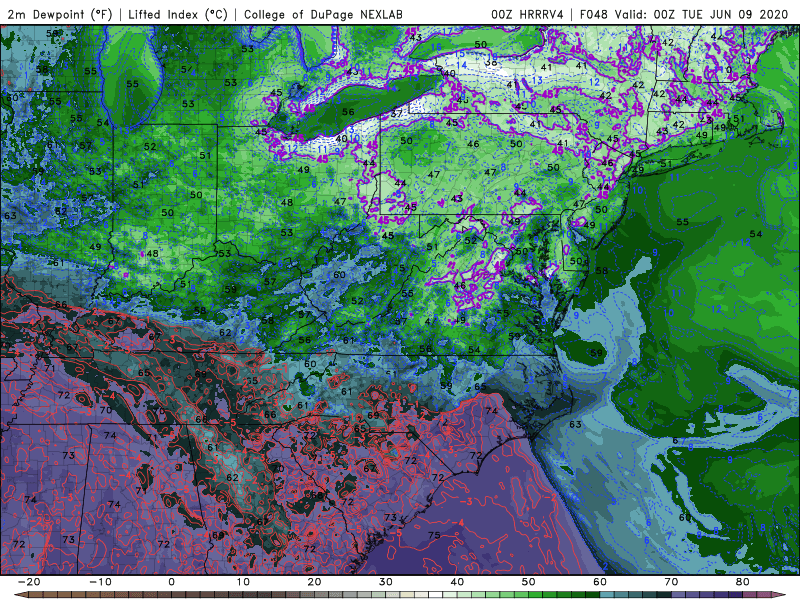The width and height of the screenshot is (800, 600).
Task: Click the '2m Dewpoint (°F)' title text
Action: 59,14
